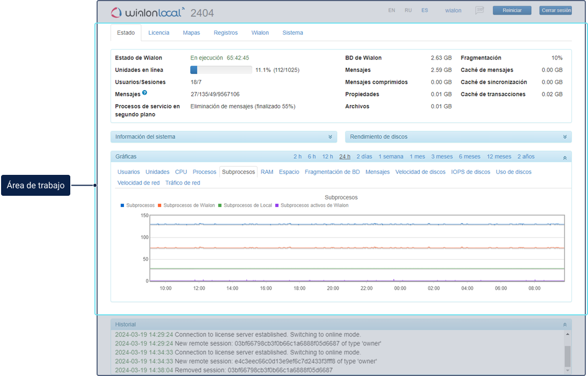Viewport: 588px width, 376px height.
Task: Expand Rendimiento de discos panel
Action: (458, 137)
